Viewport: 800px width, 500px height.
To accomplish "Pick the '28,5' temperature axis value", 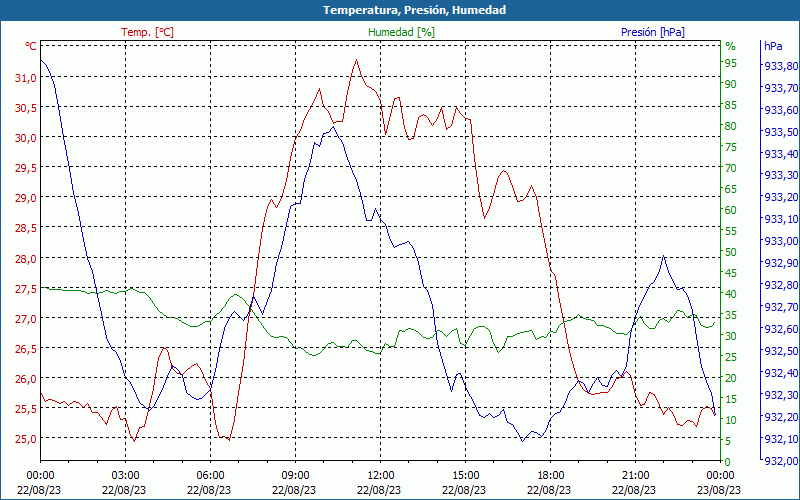I will 26,228.
